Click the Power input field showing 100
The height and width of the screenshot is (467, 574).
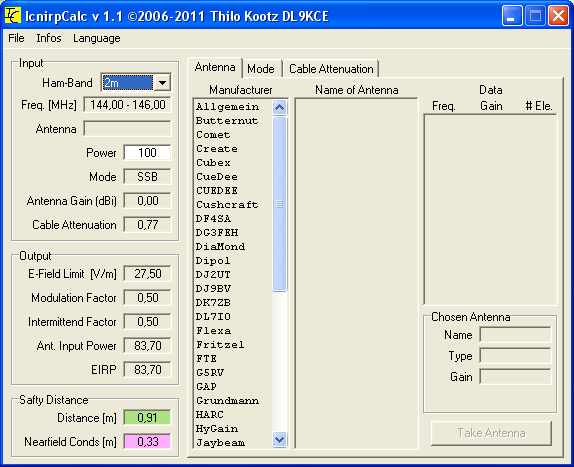click(x=147, y=153)
